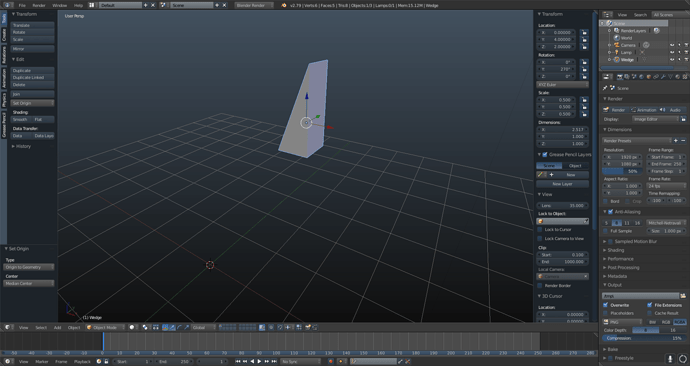Viewport: 690px width, 366px height.
Task: Open the XYZ Euler rotation mode dropdown
Action: click(562, 84)
